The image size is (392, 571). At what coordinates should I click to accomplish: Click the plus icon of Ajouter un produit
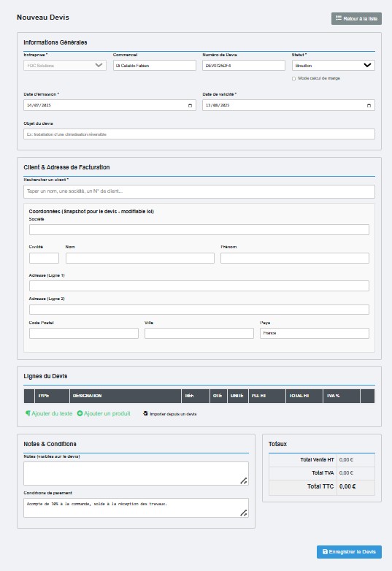(80, 413)
